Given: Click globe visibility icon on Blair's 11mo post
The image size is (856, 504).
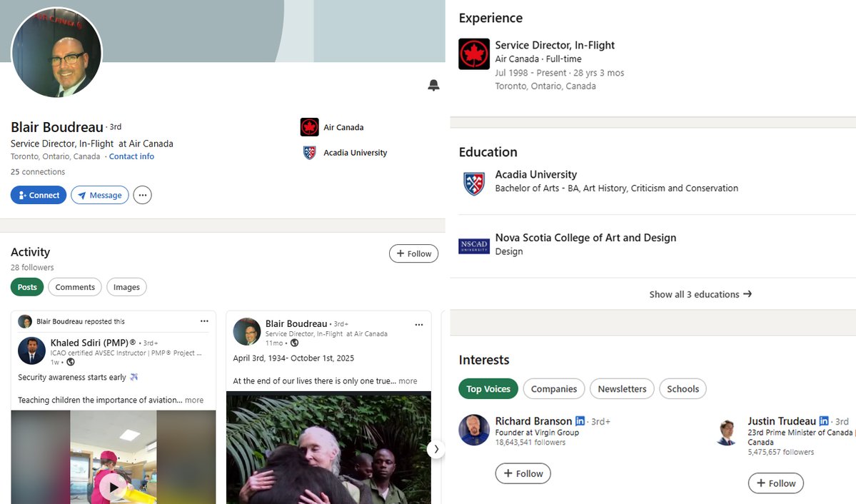Looking at the screenshot, I should pyautogui.click(x=294, y=343).
